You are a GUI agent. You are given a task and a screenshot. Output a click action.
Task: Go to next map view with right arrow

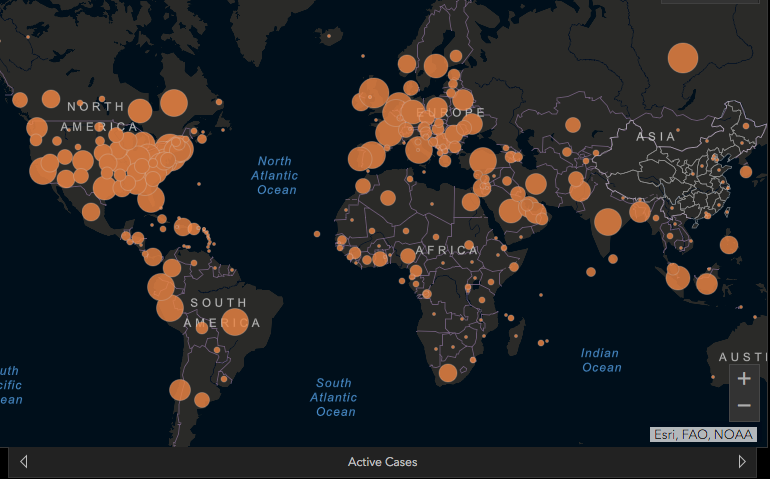click(742, 461)
